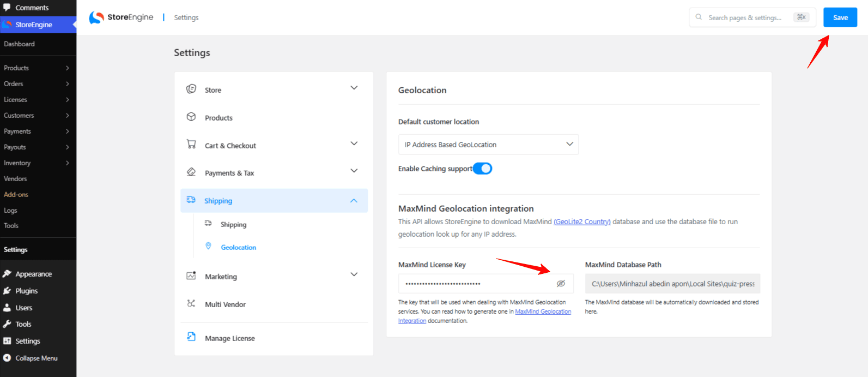The image size is (868, 377).
Task: Select Geolocation sub-item label
Action: [239, 247]
